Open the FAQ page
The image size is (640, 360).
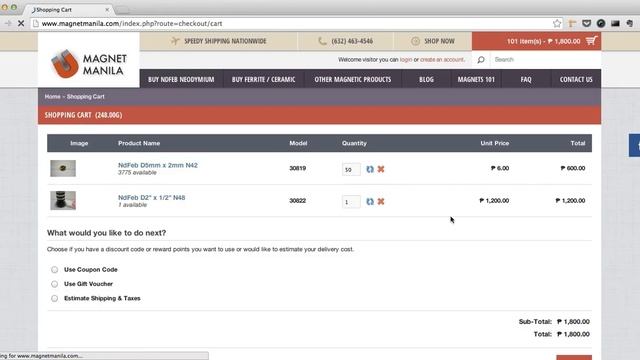pos(526,79)
